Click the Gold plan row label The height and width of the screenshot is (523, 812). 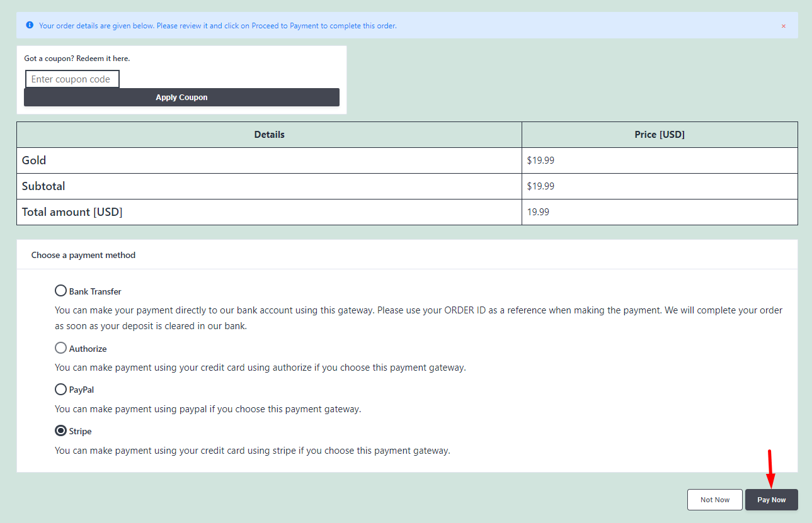coord(34,160)
